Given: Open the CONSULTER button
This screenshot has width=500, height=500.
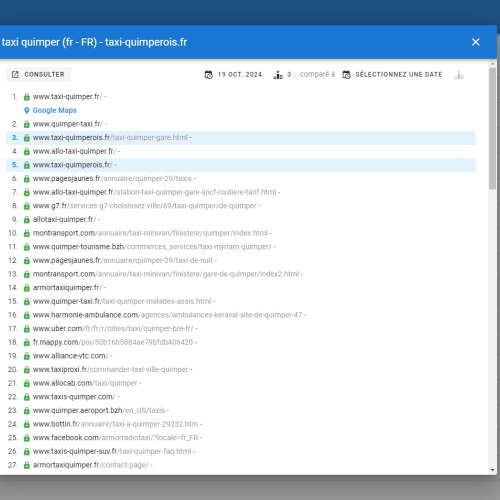Looking at the screenshot, I should (x=39, y=74).
